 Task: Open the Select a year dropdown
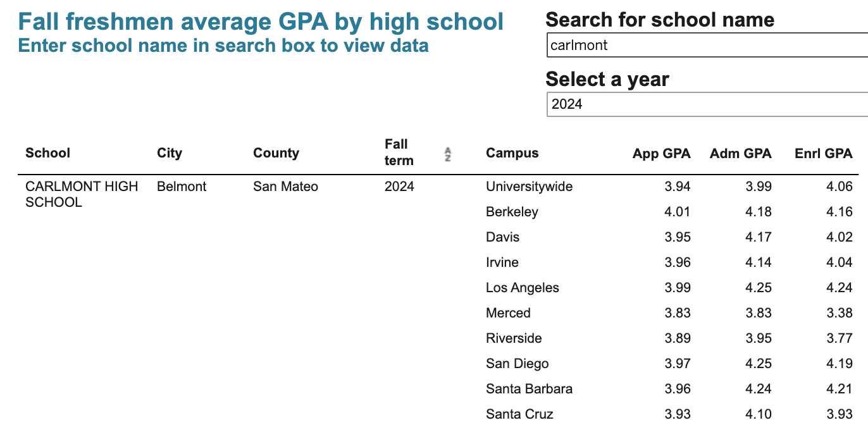pyautogui.click(x=705, y=104)
